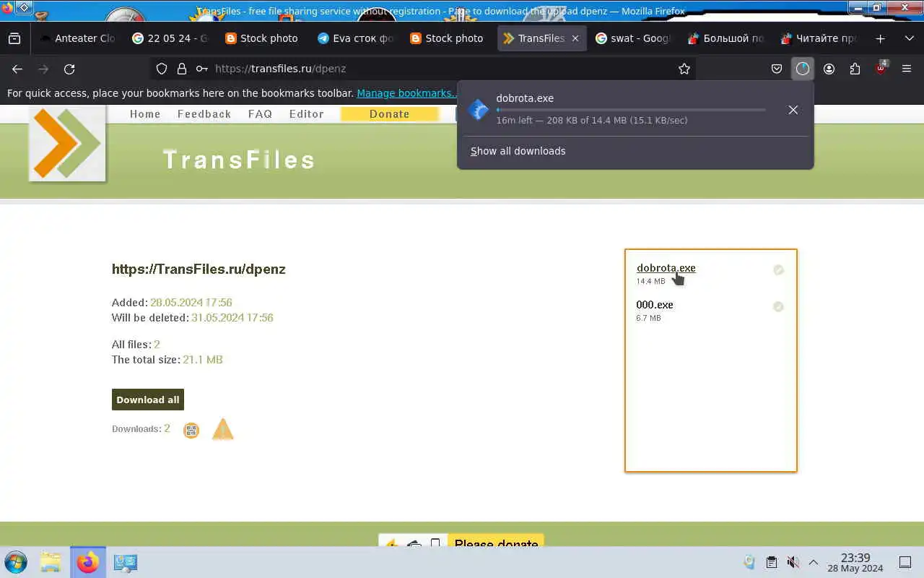Switch to Большой tab

coord(725,38)
